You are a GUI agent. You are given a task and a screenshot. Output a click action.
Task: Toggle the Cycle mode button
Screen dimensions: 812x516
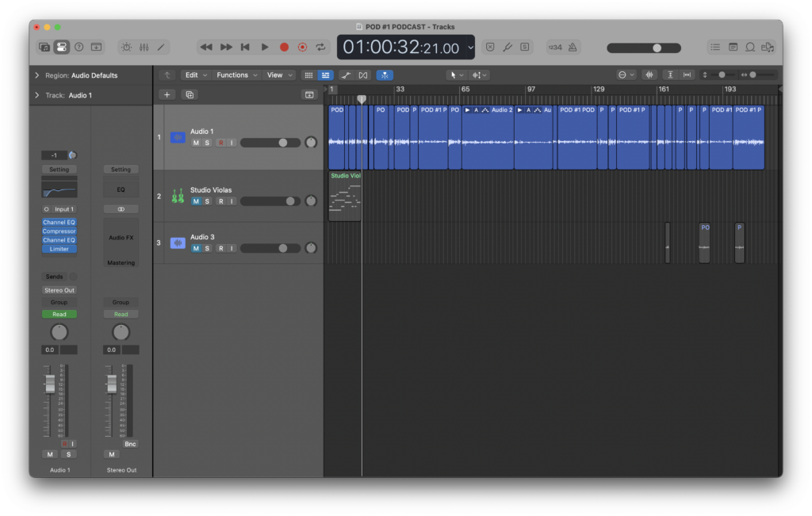[x=320, y=48]
